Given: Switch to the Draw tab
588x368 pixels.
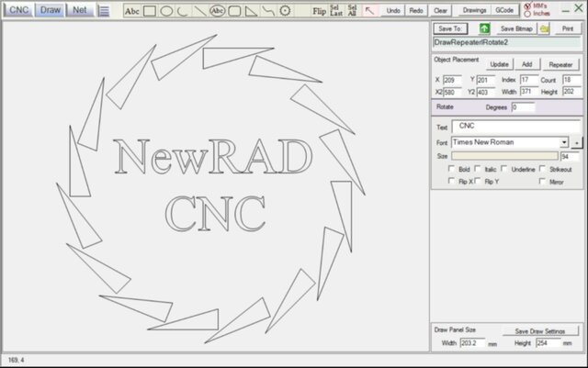Looking at the screenshot, I should tap(50, 10).
